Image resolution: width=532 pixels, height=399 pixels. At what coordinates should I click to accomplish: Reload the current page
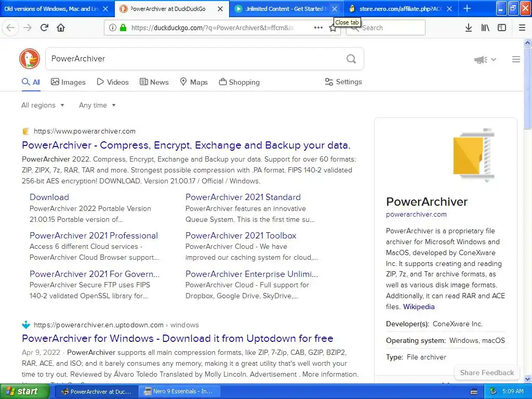44,28
